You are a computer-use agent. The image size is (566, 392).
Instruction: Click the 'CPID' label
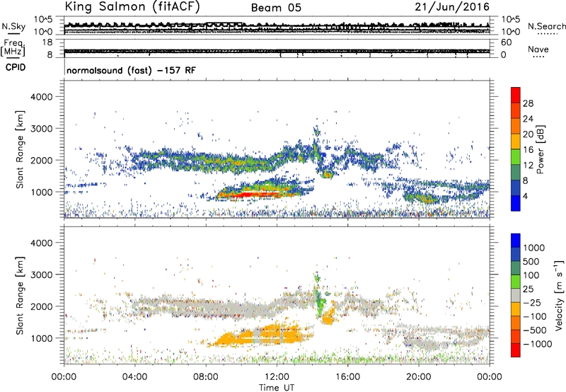click(16, 67)
